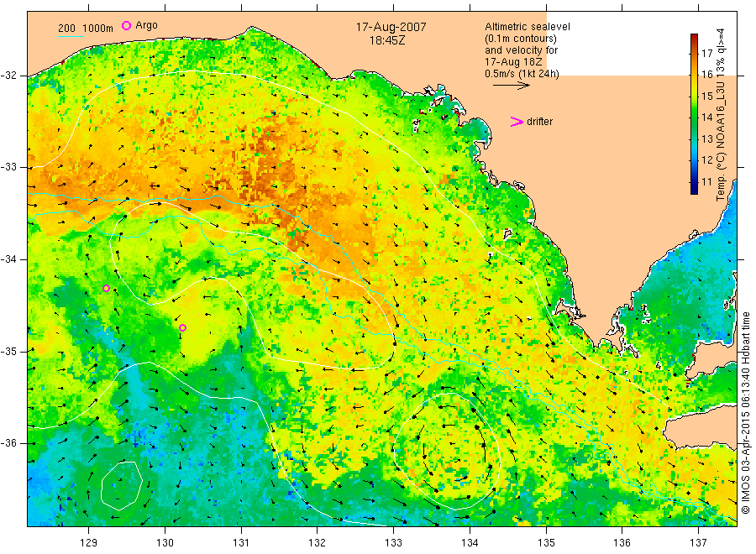Viewport: 756px width, 554px height.
Task: Click the '0.5m/s (1kt 24h)' scale text
Action: pyautogui.click(x=522, y=74)
